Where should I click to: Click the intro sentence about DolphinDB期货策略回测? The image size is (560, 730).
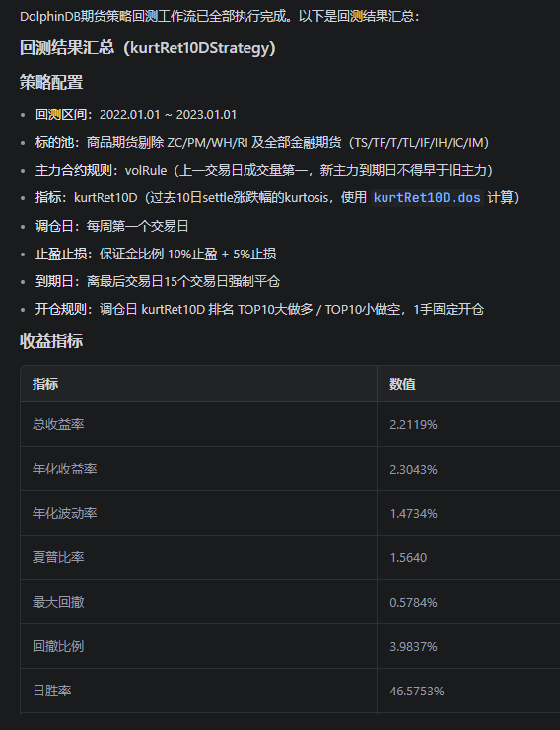coord(220,17)
